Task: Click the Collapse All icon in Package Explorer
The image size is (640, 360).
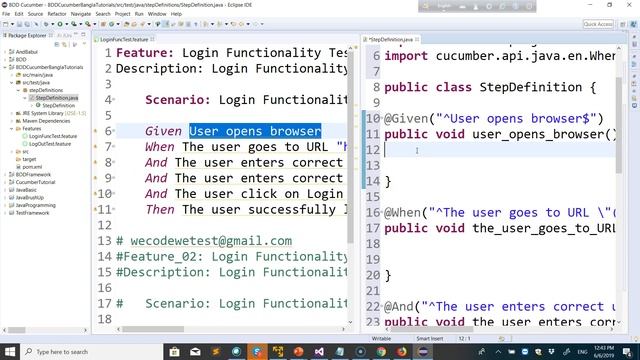Action: pos(57,44)
